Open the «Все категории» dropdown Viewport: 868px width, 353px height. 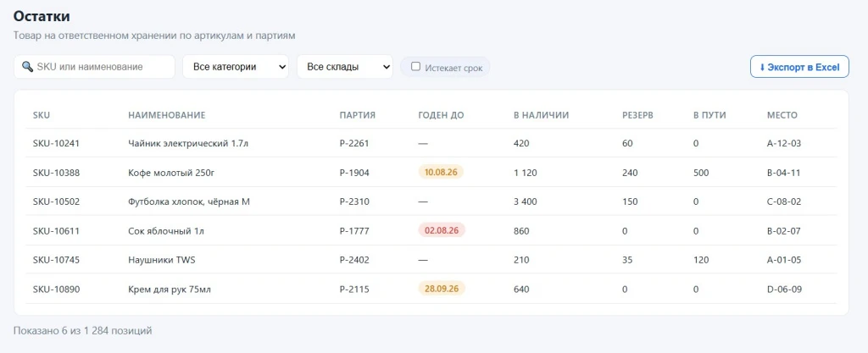[236, 67]
